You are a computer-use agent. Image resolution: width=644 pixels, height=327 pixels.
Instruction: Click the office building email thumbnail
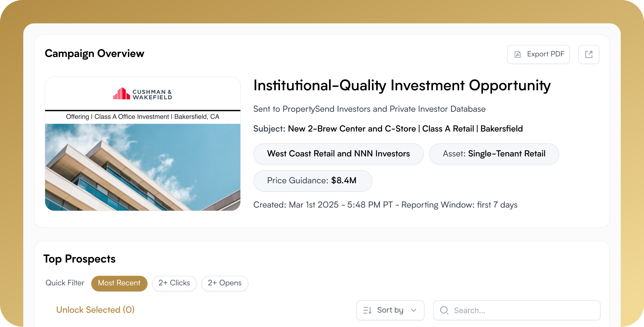click(143, 167)
